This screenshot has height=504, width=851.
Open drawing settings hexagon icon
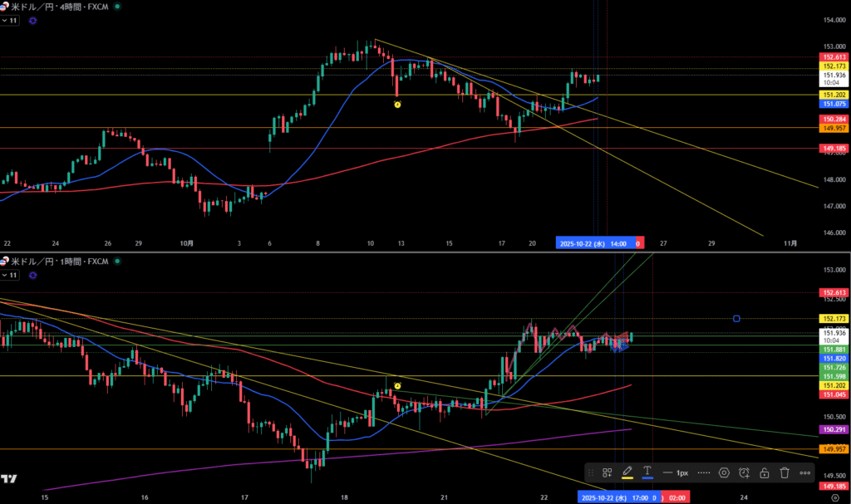[724, 472]
